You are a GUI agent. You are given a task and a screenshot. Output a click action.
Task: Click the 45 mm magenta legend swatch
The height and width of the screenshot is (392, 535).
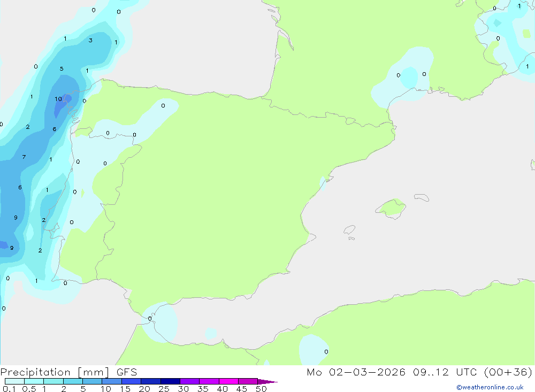[x=248, y=381]
